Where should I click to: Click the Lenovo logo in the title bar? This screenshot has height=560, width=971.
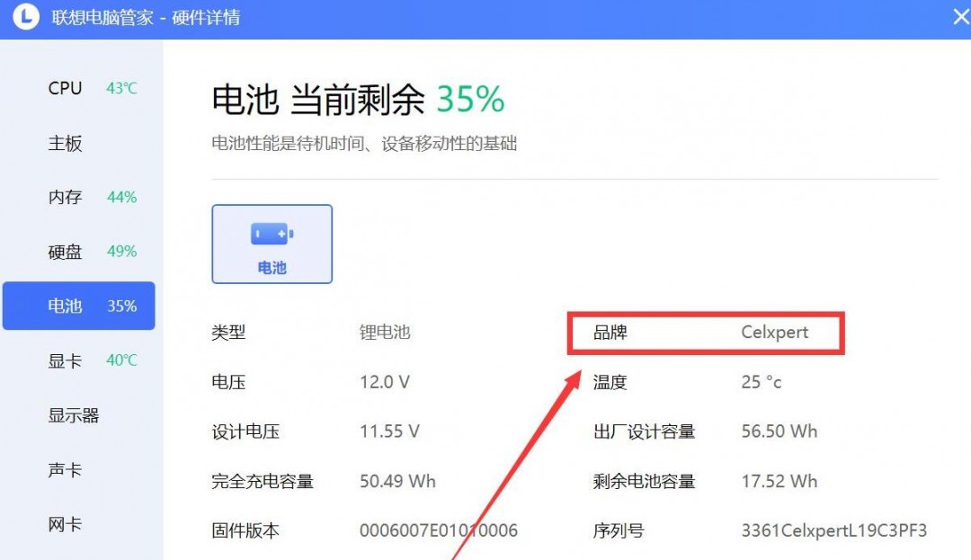click(x=25, y=17)
